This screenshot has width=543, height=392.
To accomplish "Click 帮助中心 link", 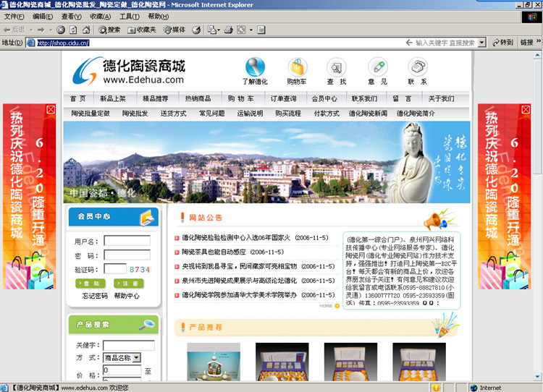I will (127, 296).
